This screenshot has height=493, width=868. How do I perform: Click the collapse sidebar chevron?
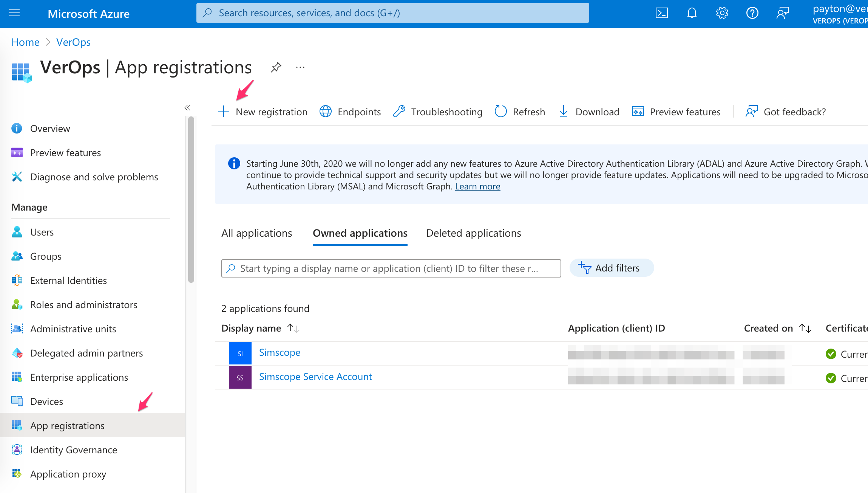(188, 107)
